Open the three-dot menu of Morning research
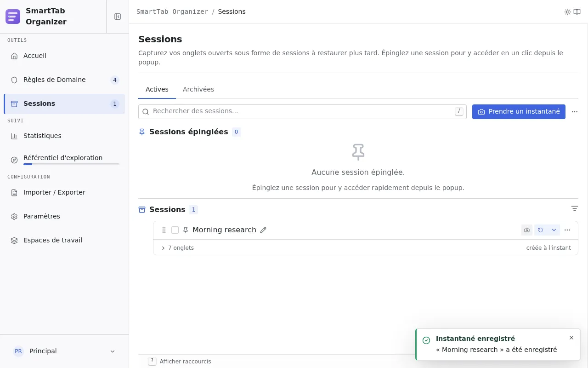The image size is (588, 368). [567, 230]
